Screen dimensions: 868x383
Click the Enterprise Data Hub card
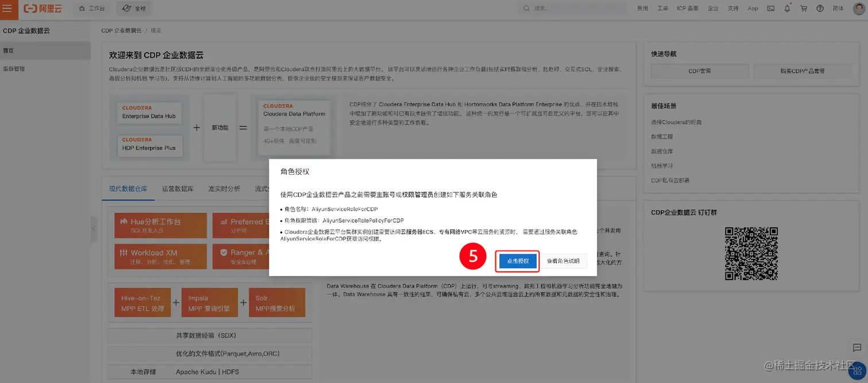coord(150,112)
